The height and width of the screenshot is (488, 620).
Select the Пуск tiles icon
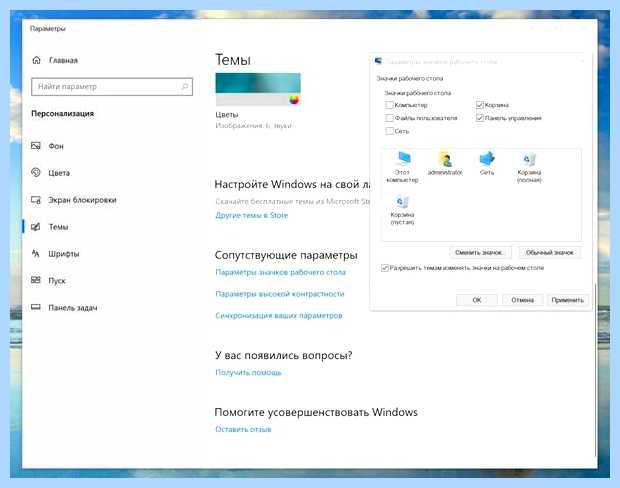coord(36,280)
